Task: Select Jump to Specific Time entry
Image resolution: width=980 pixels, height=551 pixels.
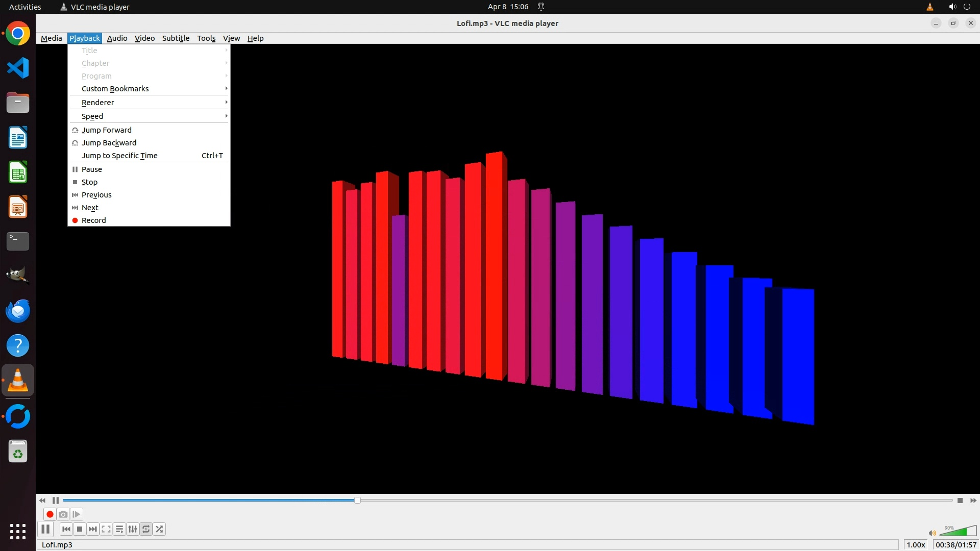Action: [119, 156]
